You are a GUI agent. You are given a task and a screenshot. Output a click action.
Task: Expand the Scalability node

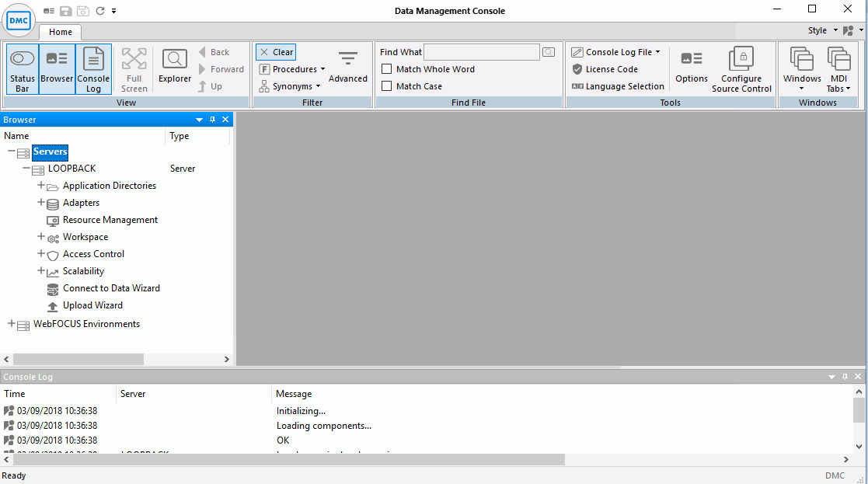[40, 270]
